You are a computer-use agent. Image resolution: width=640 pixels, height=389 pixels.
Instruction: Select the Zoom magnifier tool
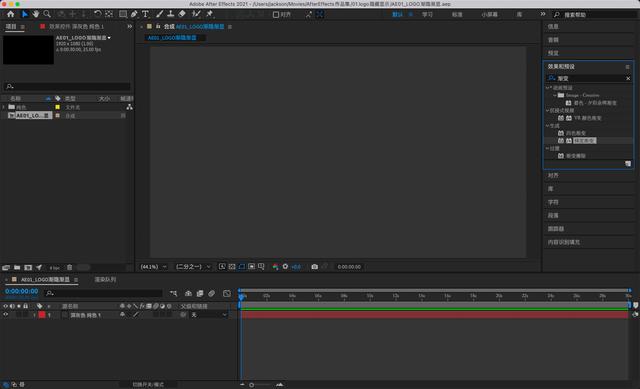47,14
